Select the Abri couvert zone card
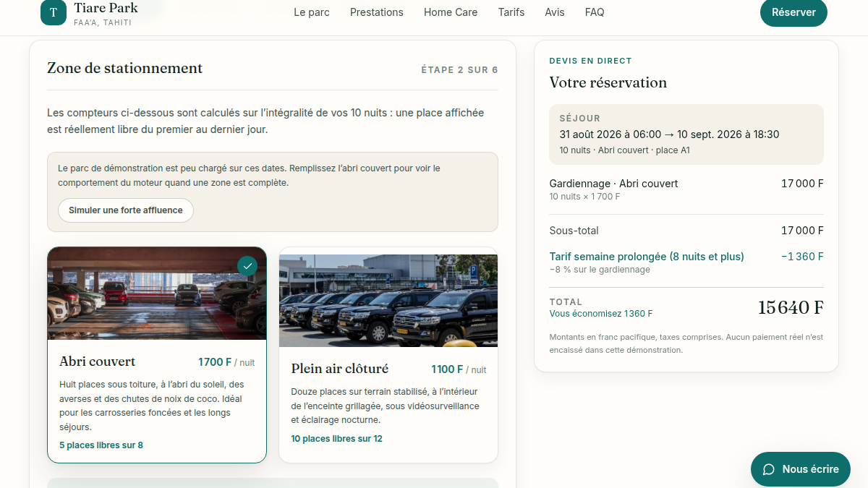The height and width of the screenshot is (488, 868). point(157,355)
